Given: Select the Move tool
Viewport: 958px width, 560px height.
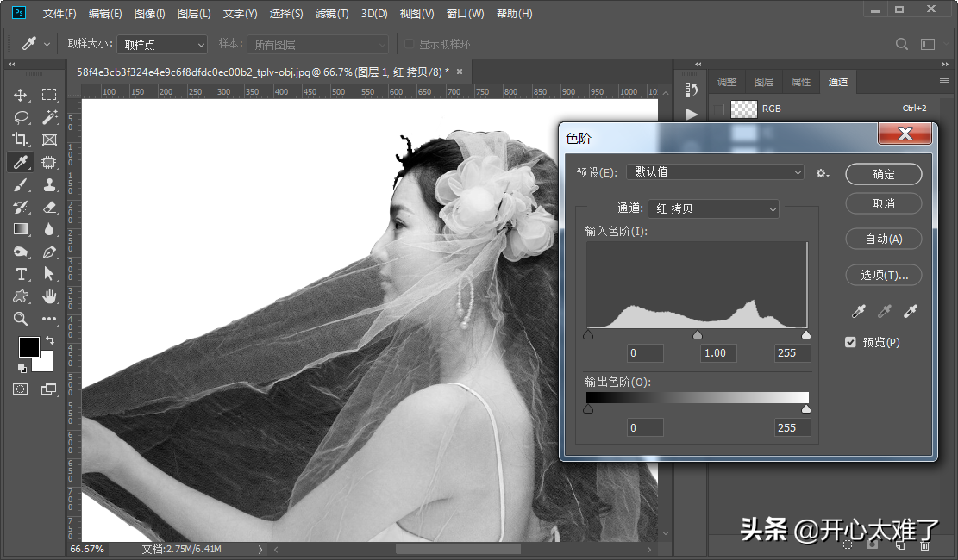Looking at the screenshot, I should (x=21, y=95).
